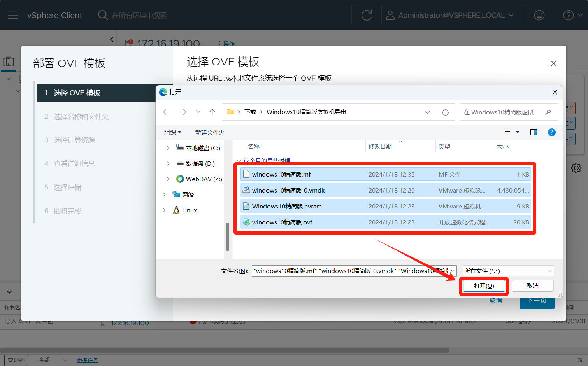Screen dimensions: 588x366
Task: Click 新建文件夹 in the toolbar
Action: click(210, 132)
